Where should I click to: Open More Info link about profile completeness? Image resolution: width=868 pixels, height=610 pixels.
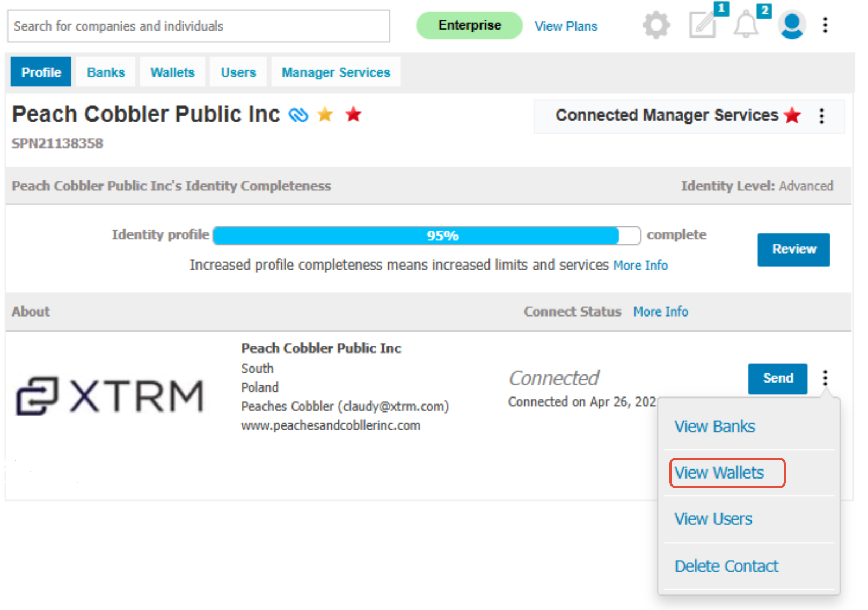(x=640, y=266)
